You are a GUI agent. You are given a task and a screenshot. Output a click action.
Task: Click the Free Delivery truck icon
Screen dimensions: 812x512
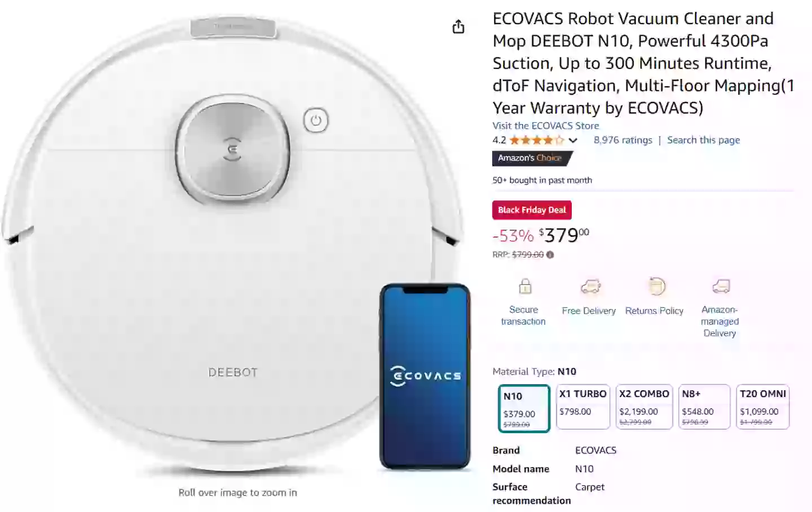pos(590,286)
